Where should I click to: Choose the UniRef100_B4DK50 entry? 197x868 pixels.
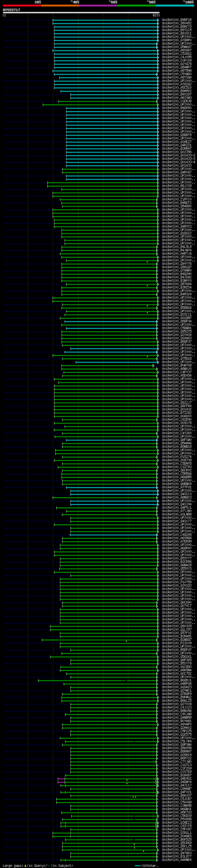click(x=177, y=108)
